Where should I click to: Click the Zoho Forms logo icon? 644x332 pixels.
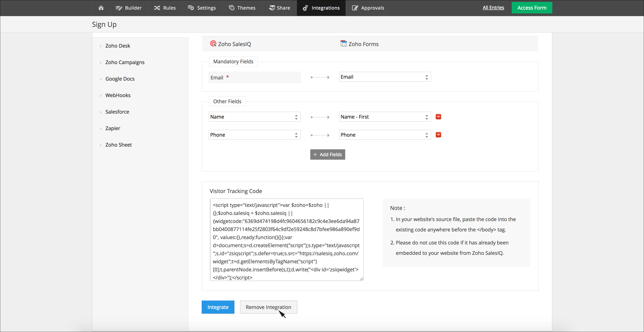click(343, 44)
